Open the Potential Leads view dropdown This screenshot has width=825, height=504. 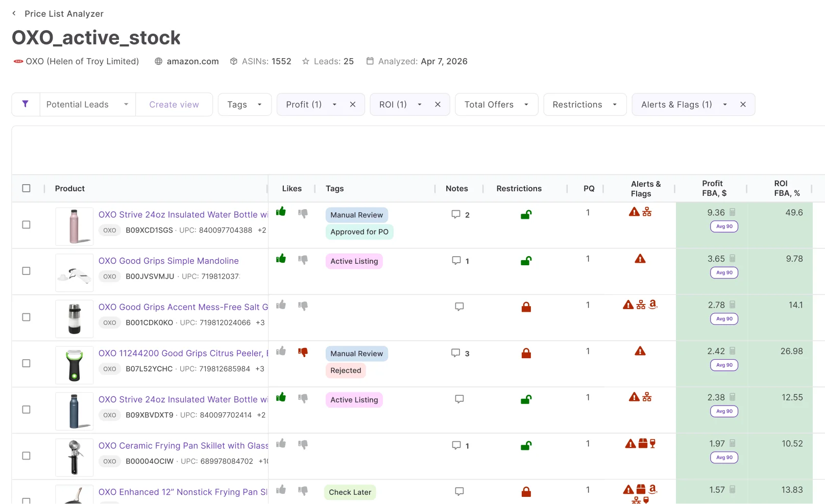[87, 104]
